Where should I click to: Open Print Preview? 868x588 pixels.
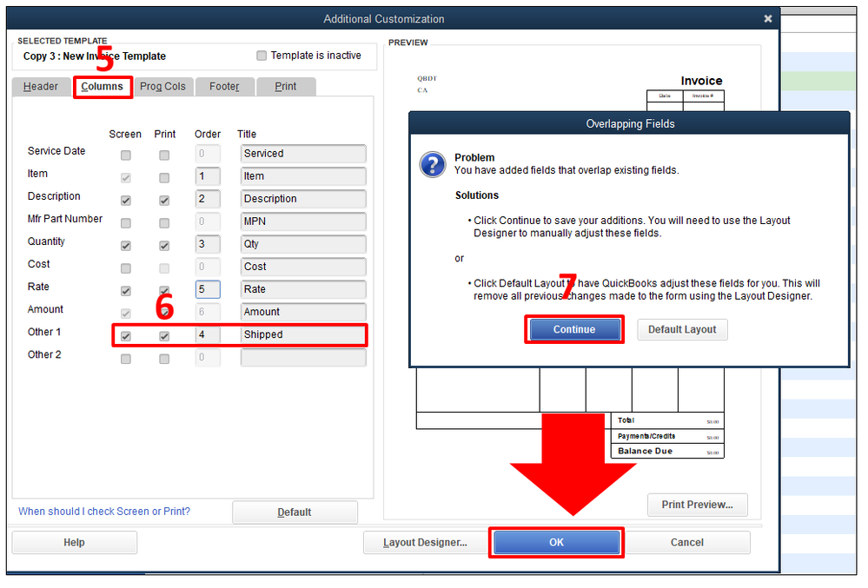tap(698, 505)
